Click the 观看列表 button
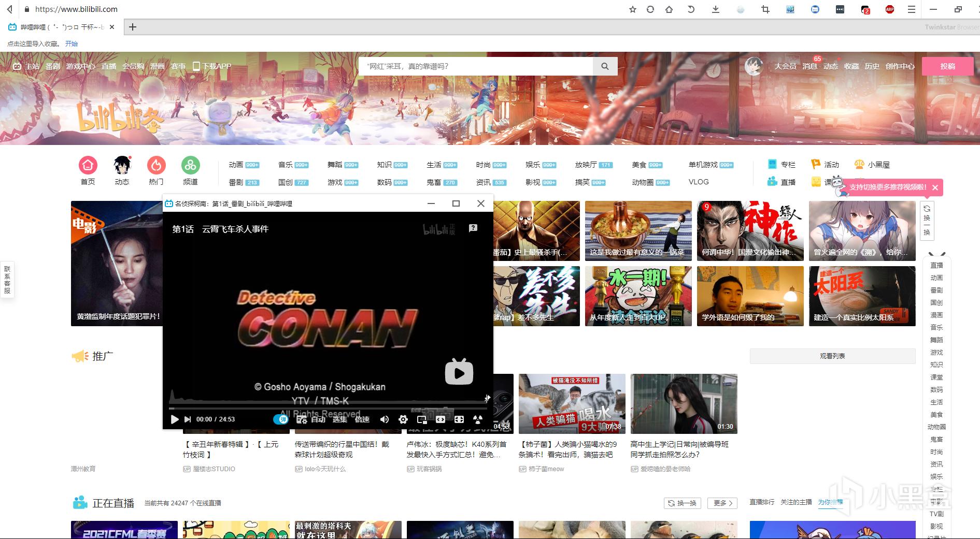Image resolution: width=980 pixels, height=539 pixels. [832, 356]
